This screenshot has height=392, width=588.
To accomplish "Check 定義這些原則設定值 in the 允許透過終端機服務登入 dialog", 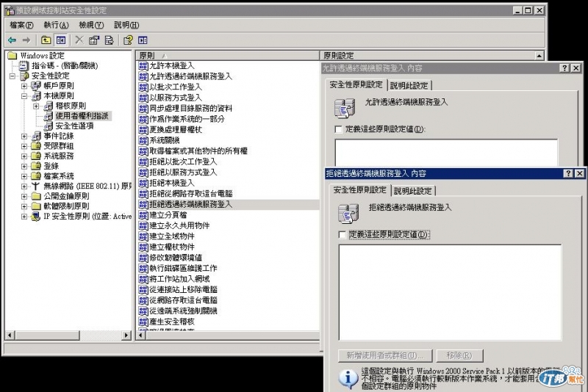I will click(338, 129).
